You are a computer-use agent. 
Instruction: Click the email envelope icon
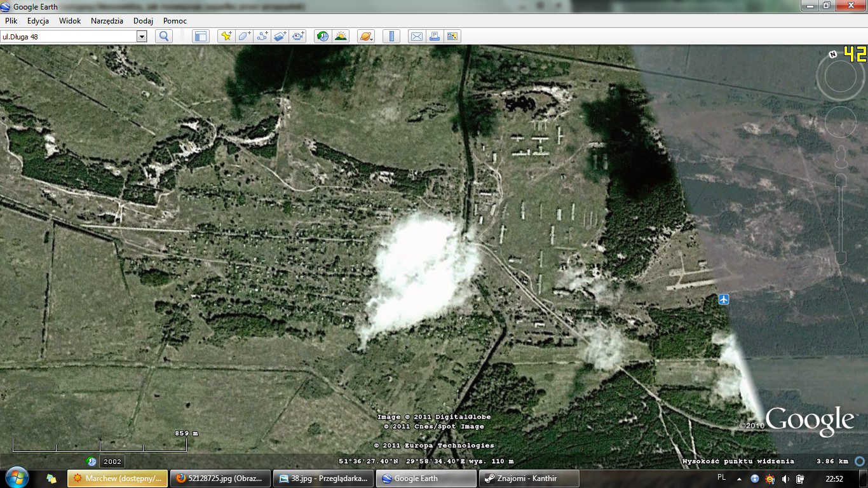pos(416,36)
